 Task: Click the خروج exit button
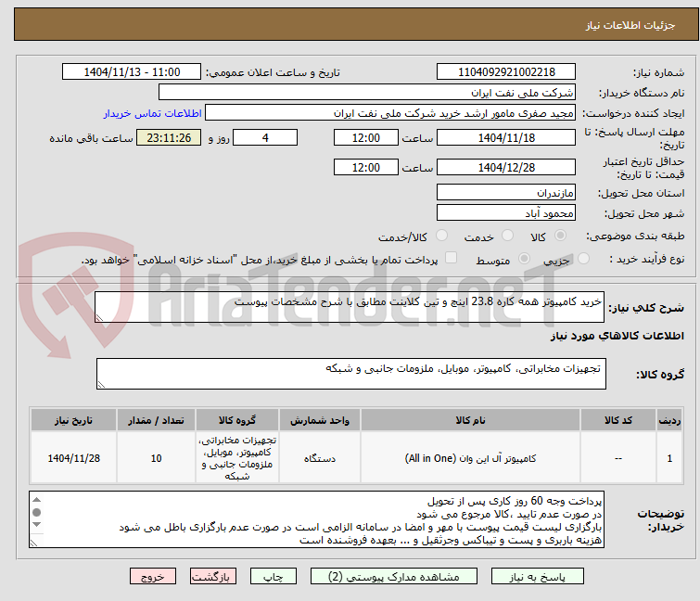153,576
